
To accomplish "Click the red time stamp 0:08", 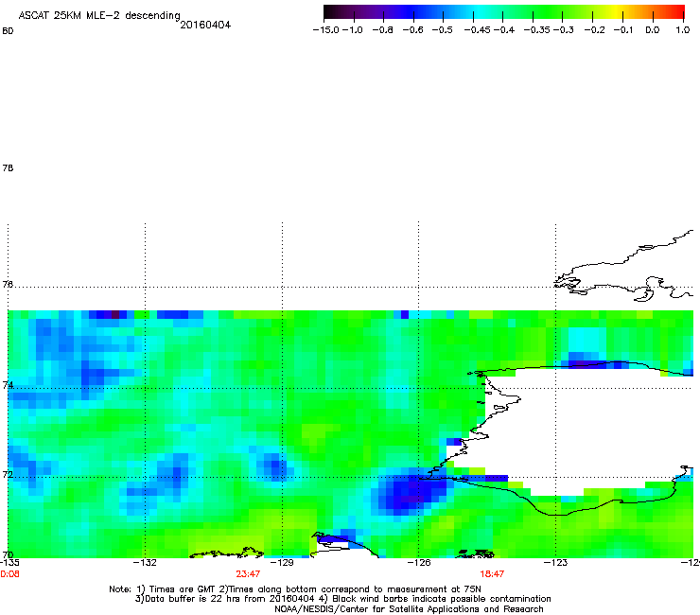I will (9, 574).
